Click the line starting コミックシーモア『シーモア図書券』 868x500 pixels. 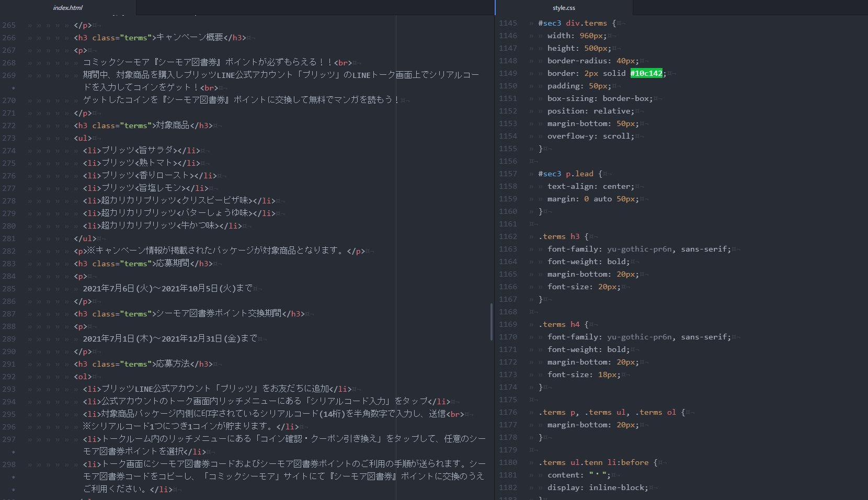coord(217,63)
